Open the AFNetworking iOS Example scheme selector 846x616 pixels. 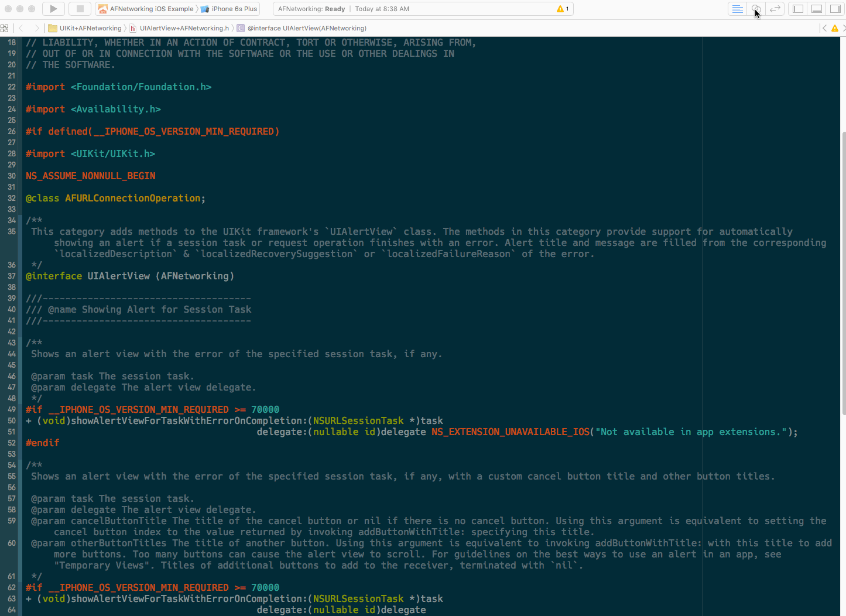(146, 9)
